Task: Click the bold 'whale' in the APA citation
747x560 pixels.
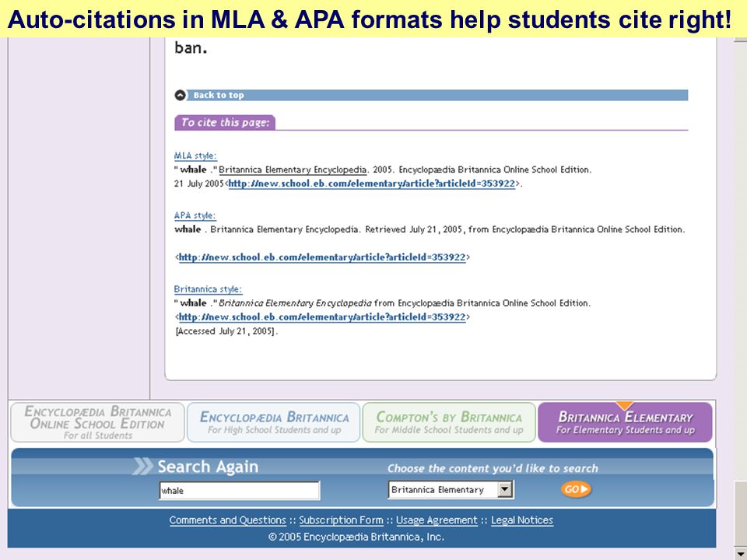Action: [188, 229]
